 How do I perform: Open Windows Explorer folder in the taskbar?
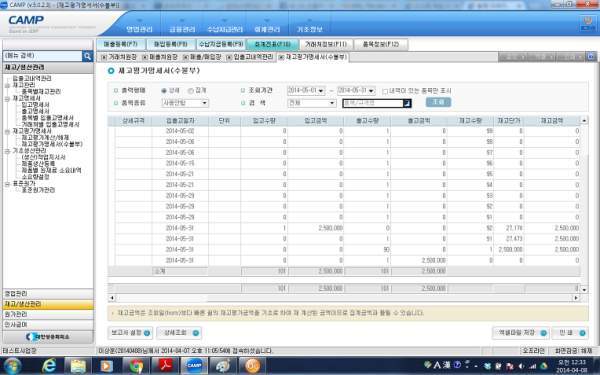[78, 365]
